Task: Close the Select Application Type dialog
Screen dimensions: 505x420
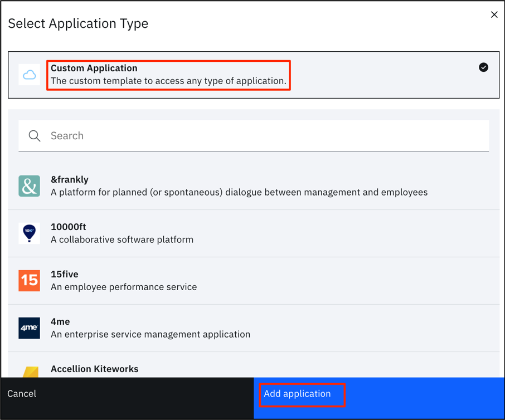Action: coord(494,14)
